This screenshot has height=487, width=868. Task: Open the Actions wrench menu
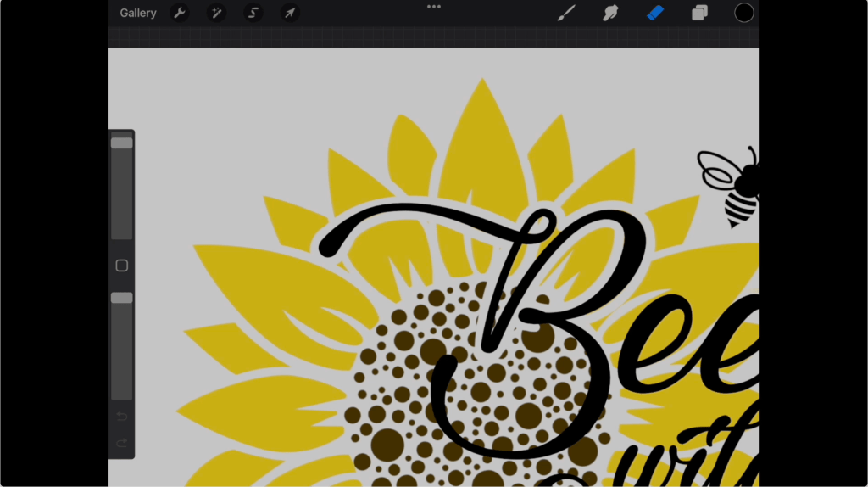pos(180,13)
